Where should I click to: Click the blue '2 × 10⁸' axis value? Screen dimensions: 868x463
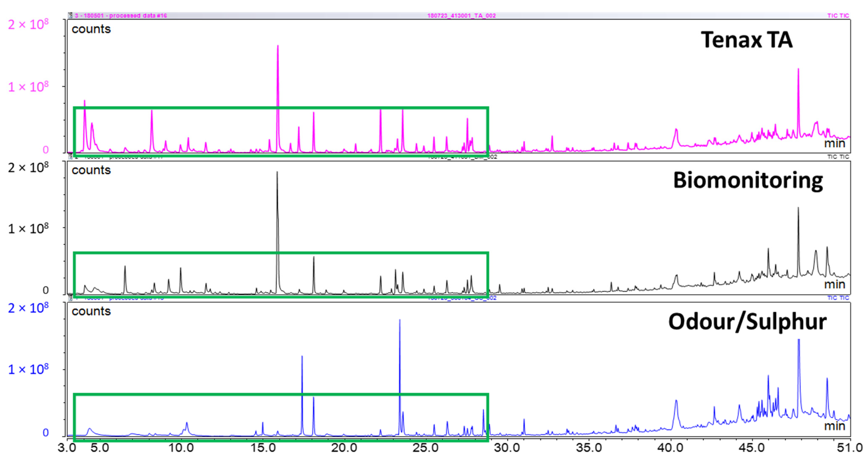(x=28, y=308)
